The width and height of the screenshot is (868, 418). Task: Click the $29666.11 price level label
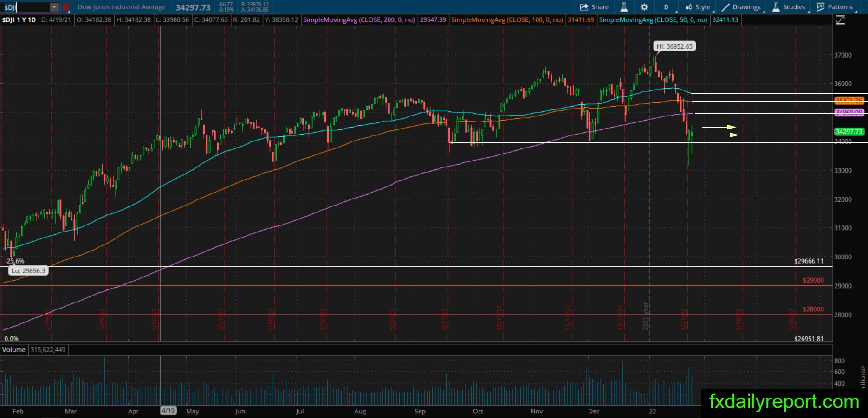(809, 261)
